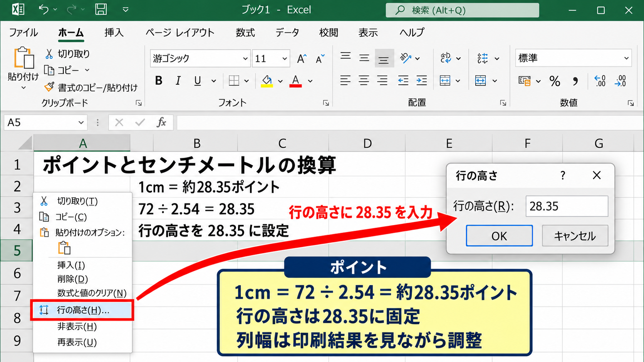Switch to the データ tab

(287, 33)
